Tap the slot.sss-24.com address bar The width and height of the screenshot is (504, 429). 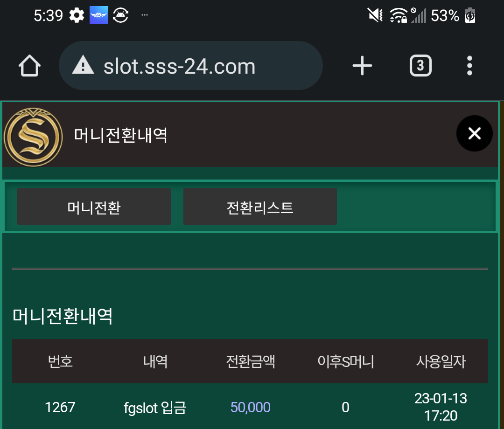coord(190,65)
